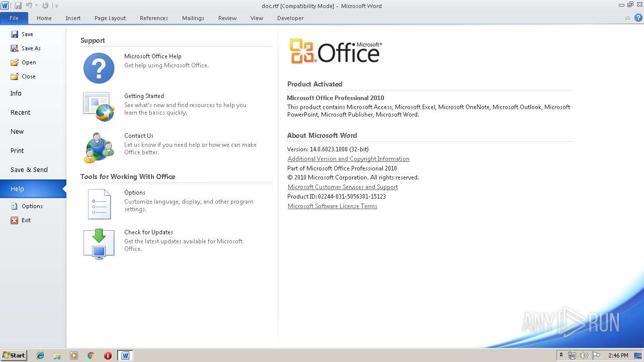Click the Word application icon in title bar
This screenshot has height=362, width=644.
pos(5,6)
